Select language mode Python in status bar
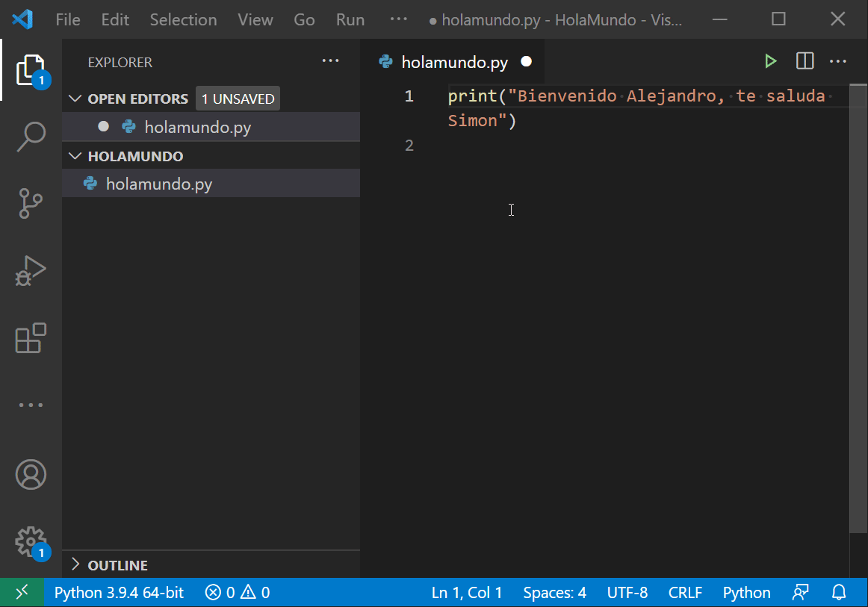Viewport: 868px width, 607px height. (x=747, y=593)
